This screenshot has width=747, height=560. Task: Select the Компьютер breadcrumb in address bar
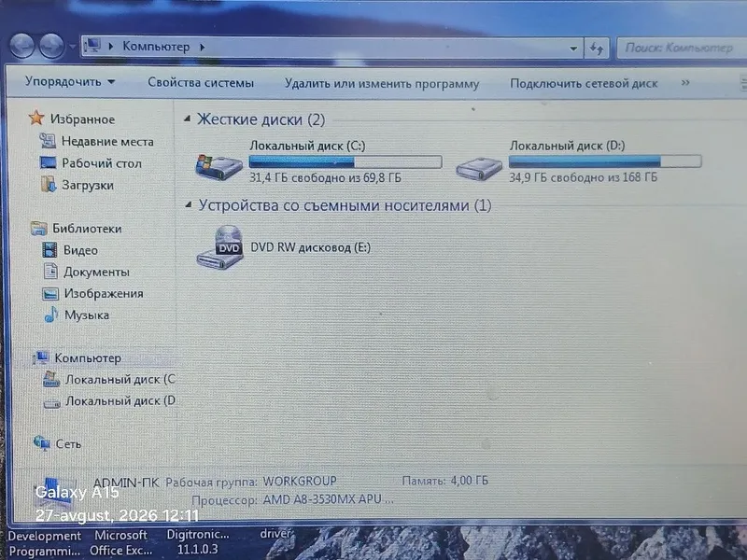pos(156,46)
